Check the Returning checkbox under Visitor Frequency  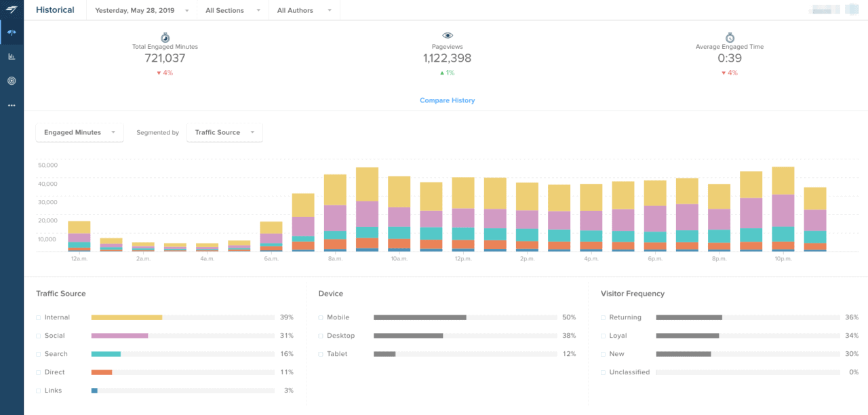pyautogui.click(x=603, y=317)
